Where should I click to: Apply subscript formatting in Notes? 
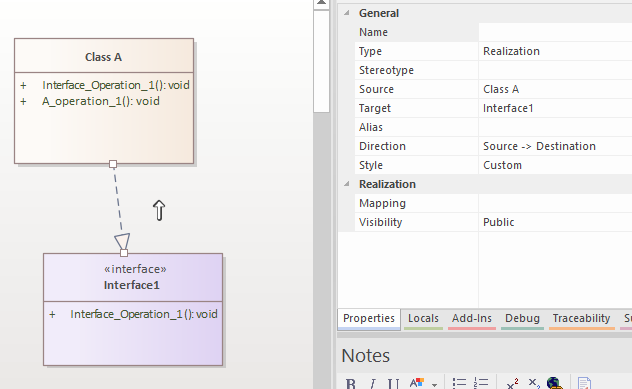[x=534, y=383]
